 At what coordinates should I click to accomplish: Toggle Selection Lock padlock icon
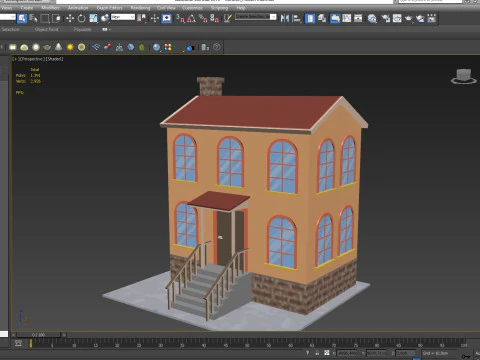coord(317,353)
